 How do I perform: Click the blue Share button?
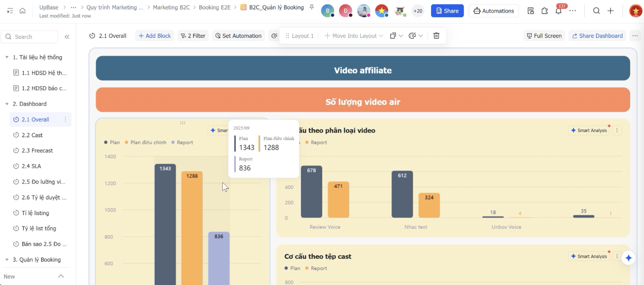447,11
